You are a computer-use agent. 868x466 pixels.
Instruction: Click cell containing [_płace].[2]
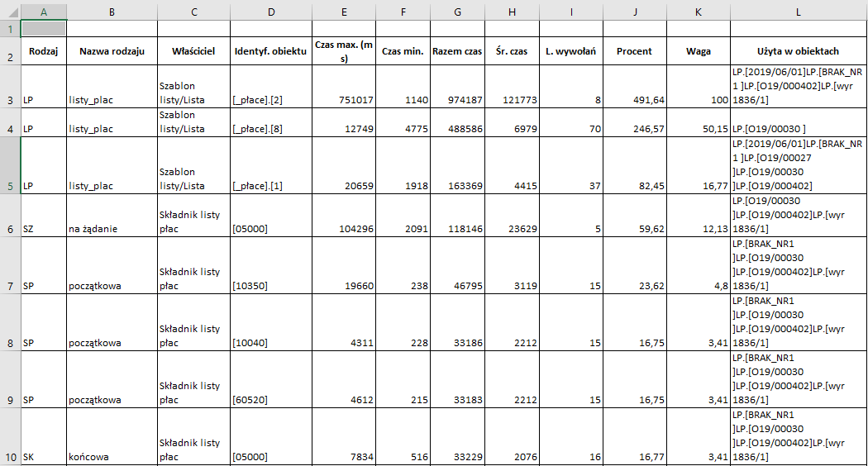click(271, 86)
